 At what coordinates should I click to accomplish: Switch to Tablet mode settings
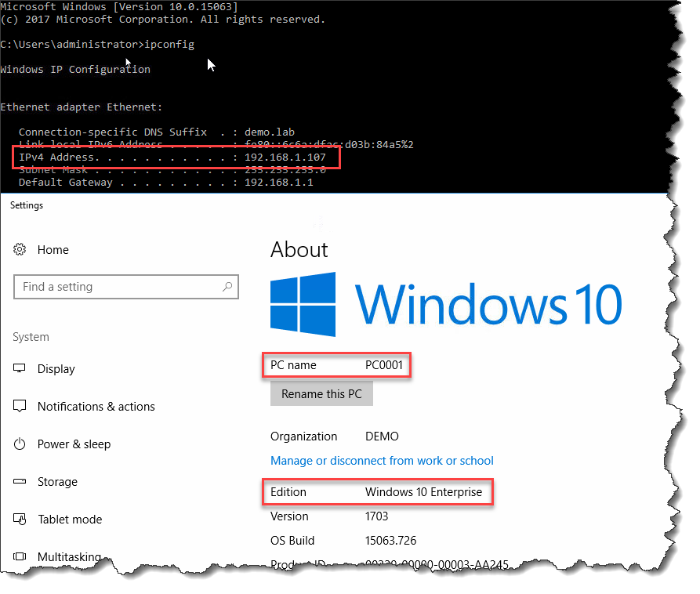coord(70,520)
